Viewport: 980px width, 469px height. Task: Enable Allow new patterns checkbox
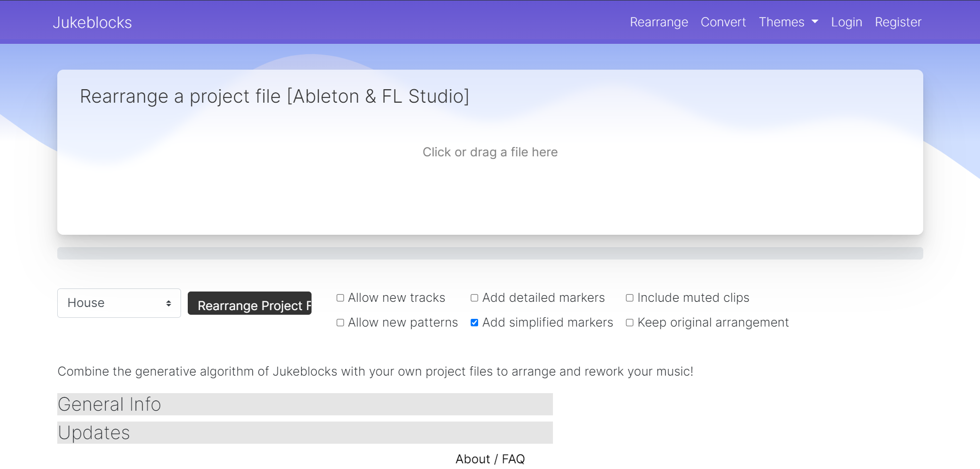[340, 322]
